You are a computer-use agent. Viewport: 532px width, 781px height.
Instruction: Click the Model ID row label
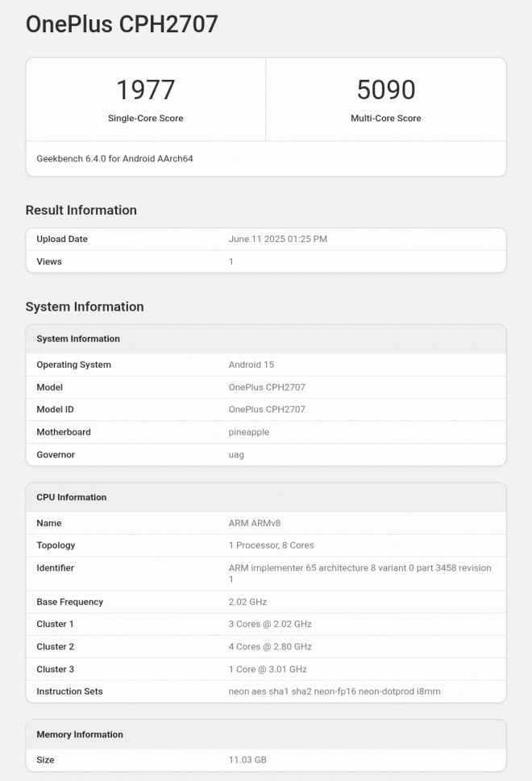coord(55,410)
